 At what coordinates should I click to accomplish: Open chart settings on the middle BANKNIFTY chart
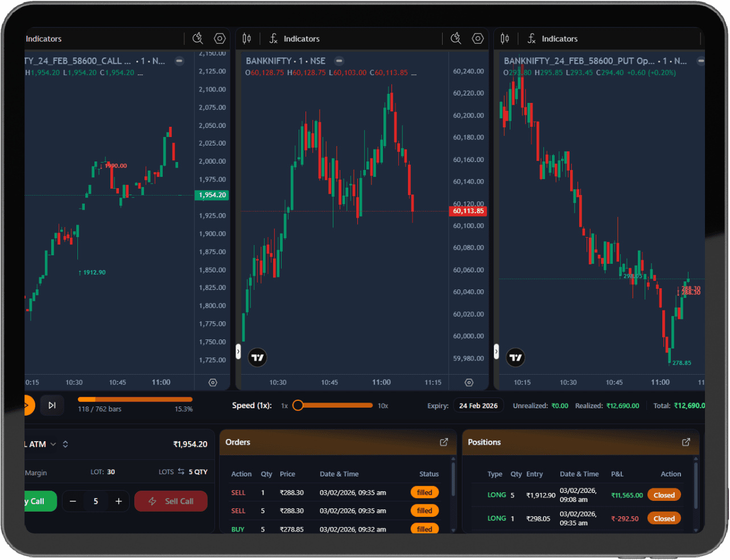[x=477, y=38]
